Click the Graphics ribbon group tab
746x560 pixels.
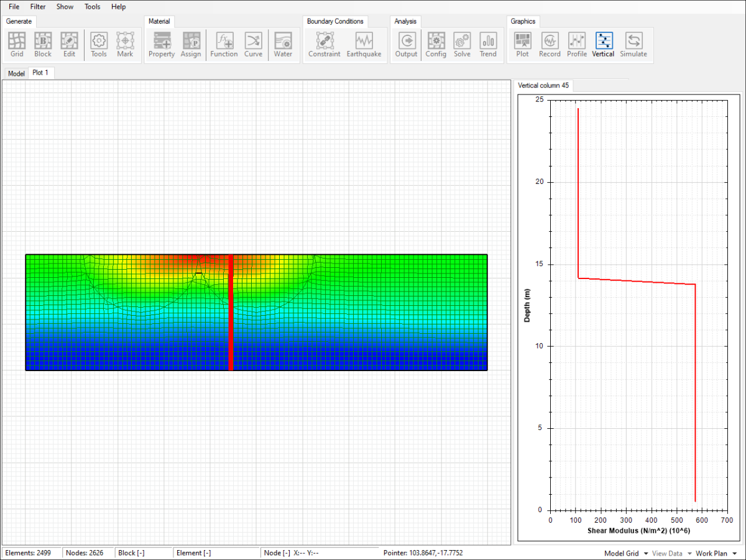click(523, 21)
